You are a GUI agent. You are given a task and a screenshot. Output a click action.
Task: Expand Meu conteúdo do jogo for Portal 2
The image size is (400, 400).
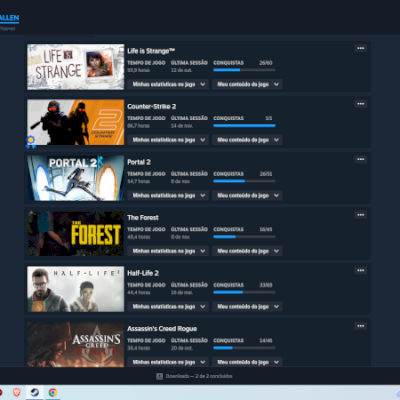(x=247, y=195)
